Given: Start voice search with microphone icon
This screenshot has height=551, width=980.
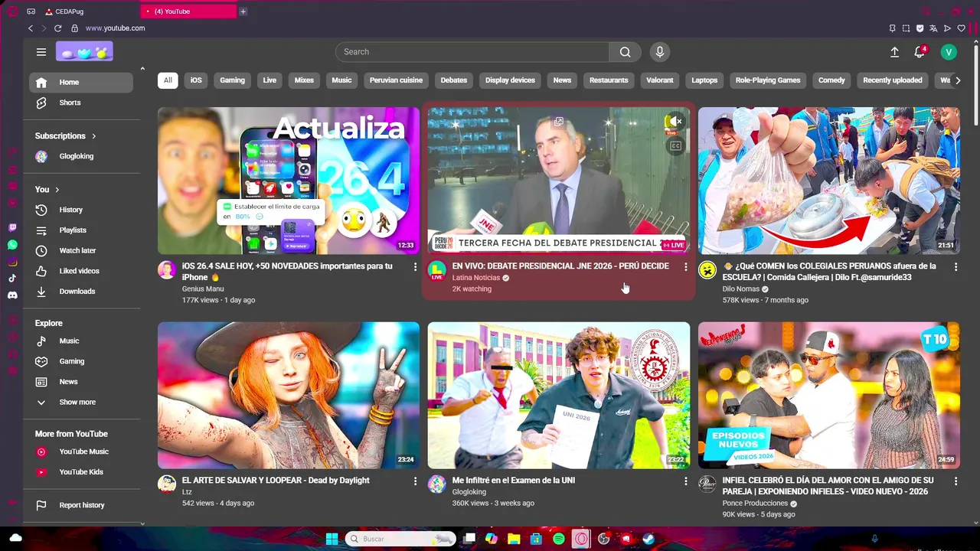Looking at the screenshot, I should click(660, 52).
